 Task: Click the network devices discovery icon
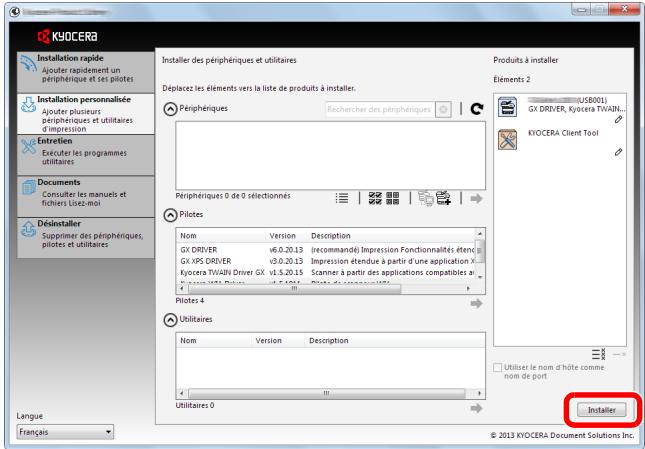pos(426,198)
